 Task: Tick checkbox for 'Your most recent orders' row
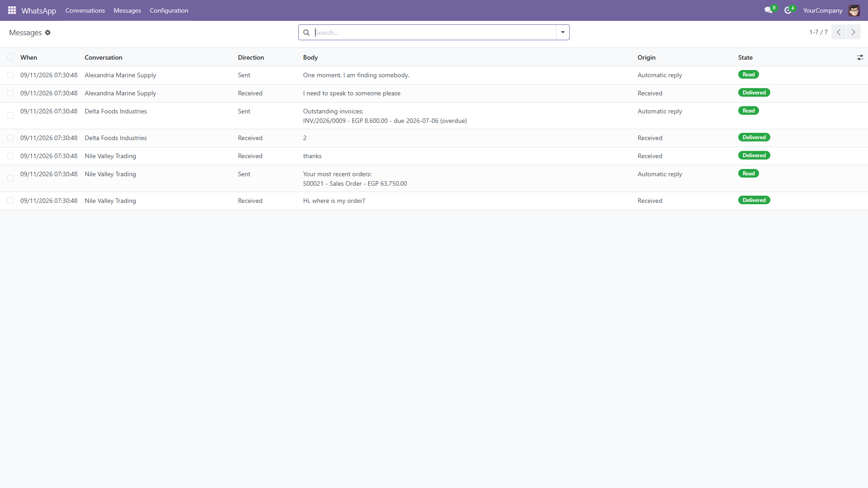(x=10, y=178)
